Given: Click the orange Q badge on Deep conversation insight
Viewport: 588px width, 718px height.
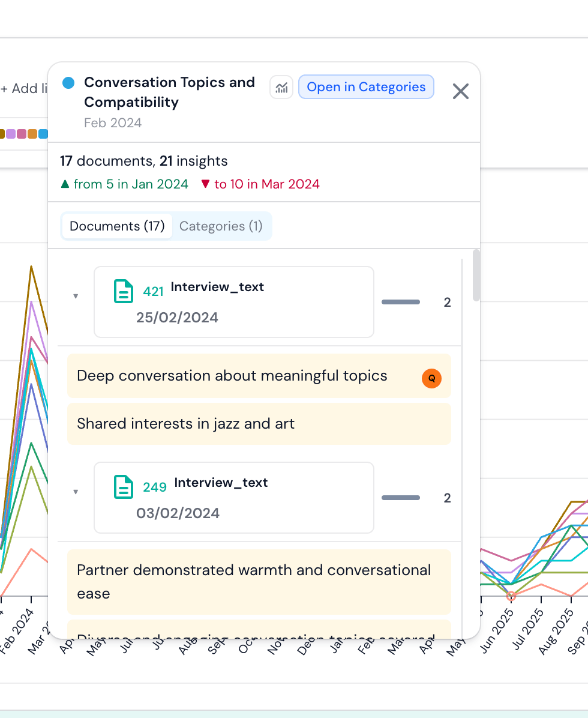Looking at the screenshot, I should [431, 378].
